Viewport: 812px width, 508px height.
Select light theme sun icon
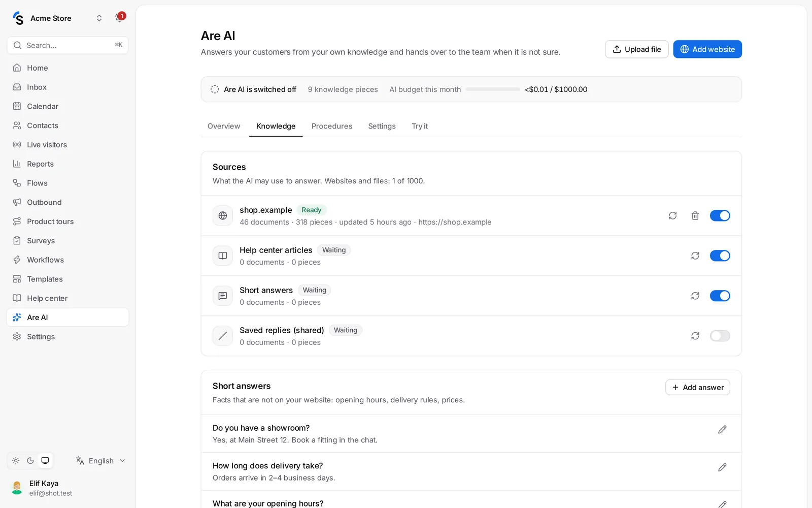[x=16, y=461]
